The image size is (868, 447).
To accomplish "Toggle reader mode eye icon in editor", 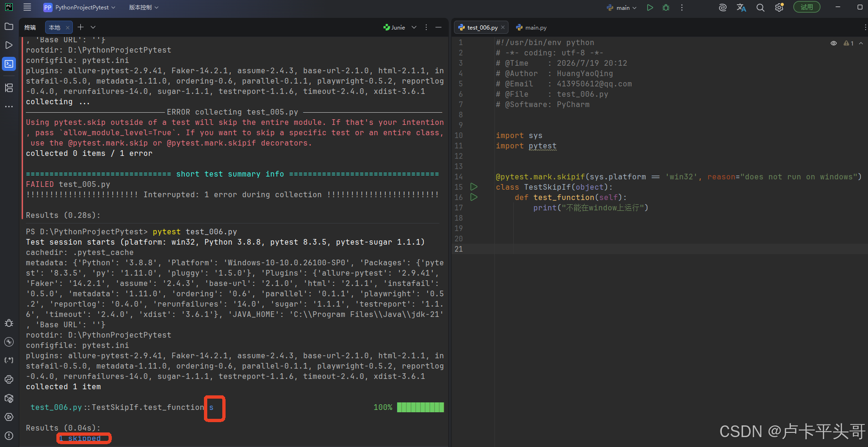I will tap(834, 43).
